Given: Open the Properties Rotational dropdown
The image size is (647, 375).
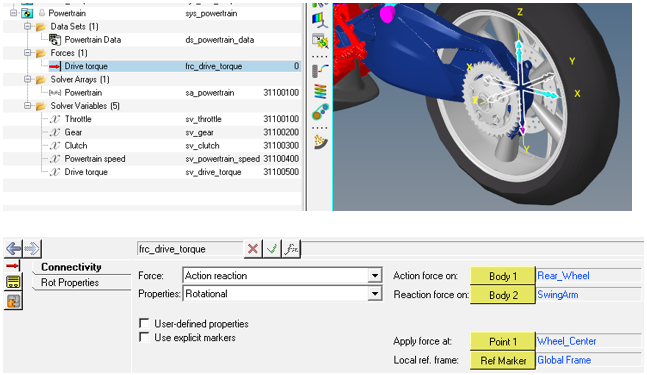Looking at the screenshot, I should pos(375,294).
